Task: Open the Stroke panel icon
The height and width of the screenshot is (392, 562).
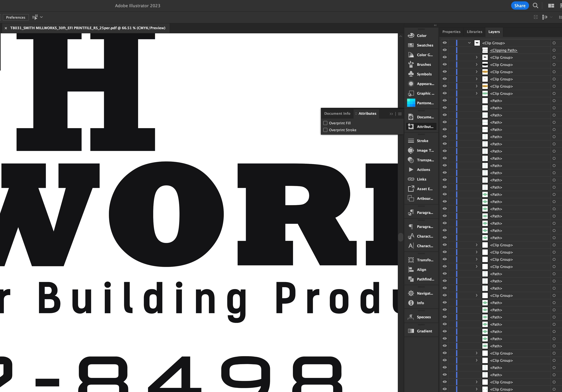Action: click(x=411, y=141)
